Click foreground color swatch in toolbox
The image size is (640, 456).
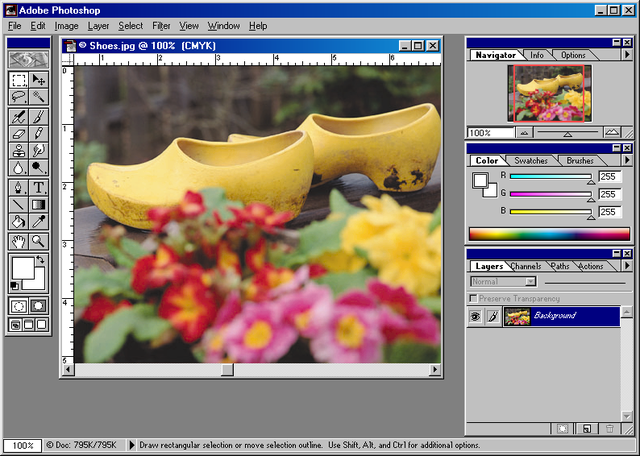23,268
